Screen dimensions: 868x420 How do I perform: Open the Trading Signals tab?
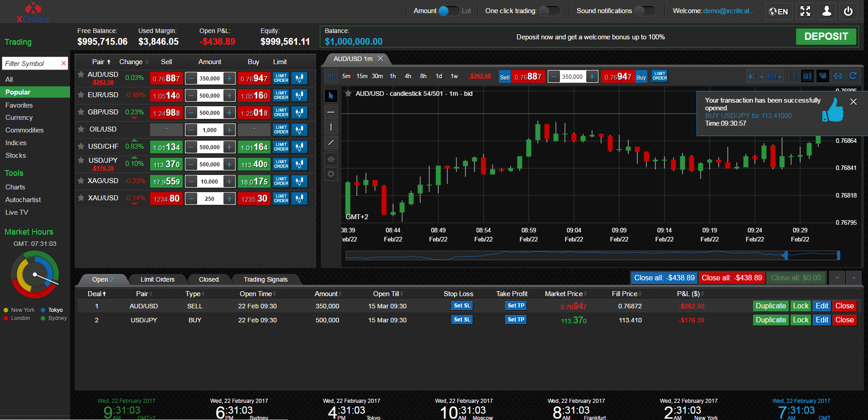click(x=266, y=279)
